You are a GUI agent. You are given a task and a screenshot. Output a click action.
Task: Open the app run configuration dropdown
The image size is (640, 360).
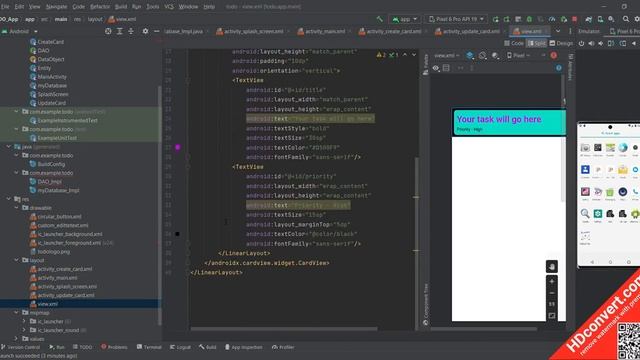coord(405,19)
